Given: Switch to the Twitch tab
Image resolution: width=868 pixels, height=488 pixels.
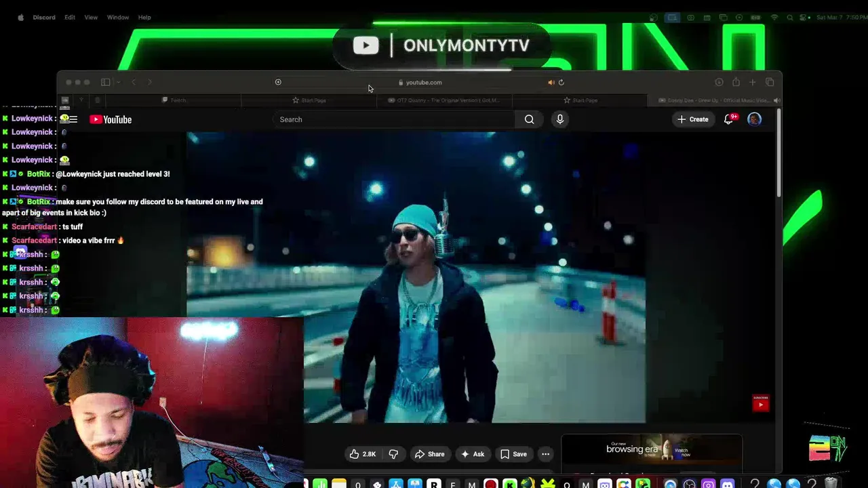Looking at the screenshot, I should point(174,100).
